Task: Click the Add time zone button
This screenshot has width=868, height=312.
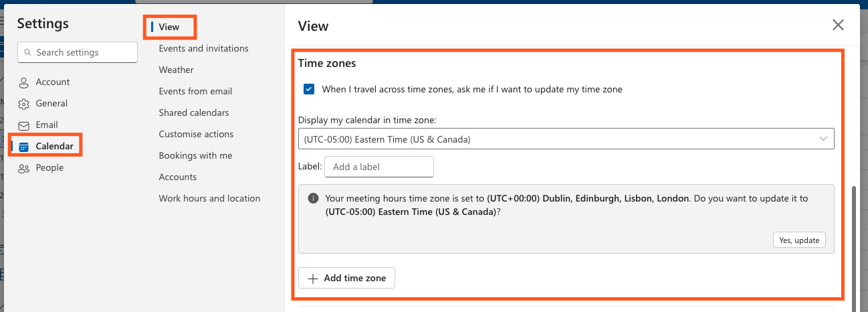Action: point(346,279)
